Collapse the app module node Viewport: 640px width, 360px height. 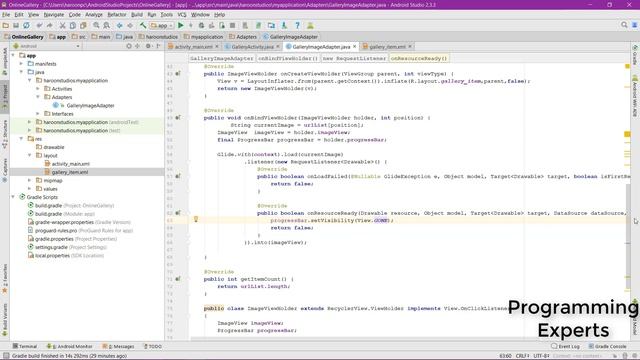coord(13,56)
